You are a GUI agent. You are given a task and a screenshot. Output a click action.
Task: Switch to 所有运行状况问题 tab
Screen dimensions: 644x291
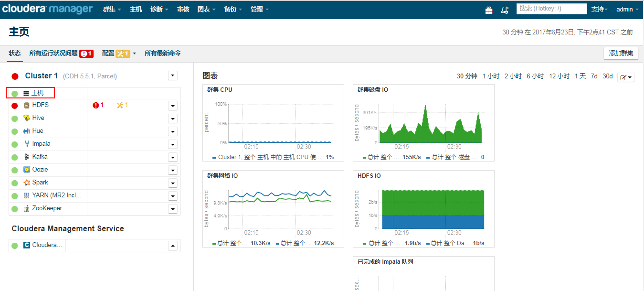[53, 54]
